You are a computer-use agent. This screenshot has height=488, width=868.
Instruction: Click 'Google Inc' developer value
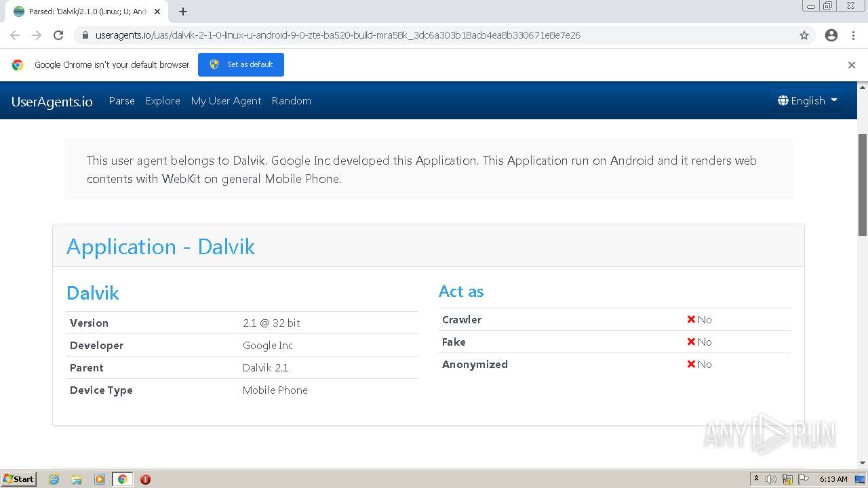coord(268,345)
